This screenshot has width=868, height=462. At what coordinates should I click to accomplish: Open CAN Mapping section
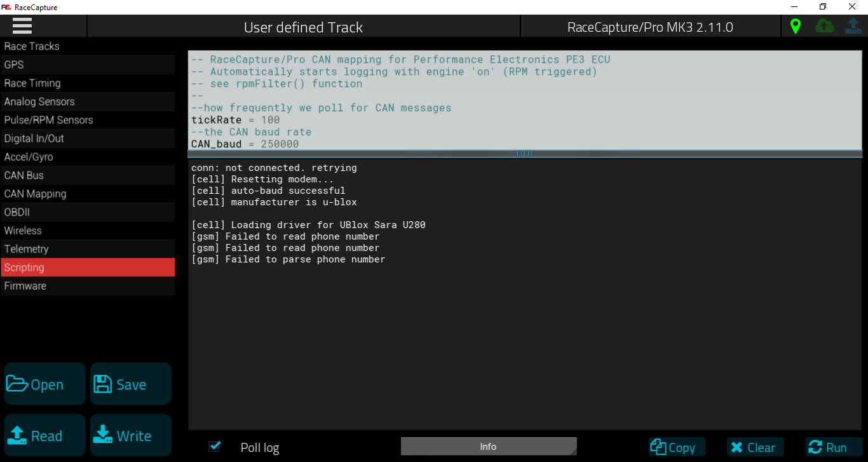coord(88,194)
